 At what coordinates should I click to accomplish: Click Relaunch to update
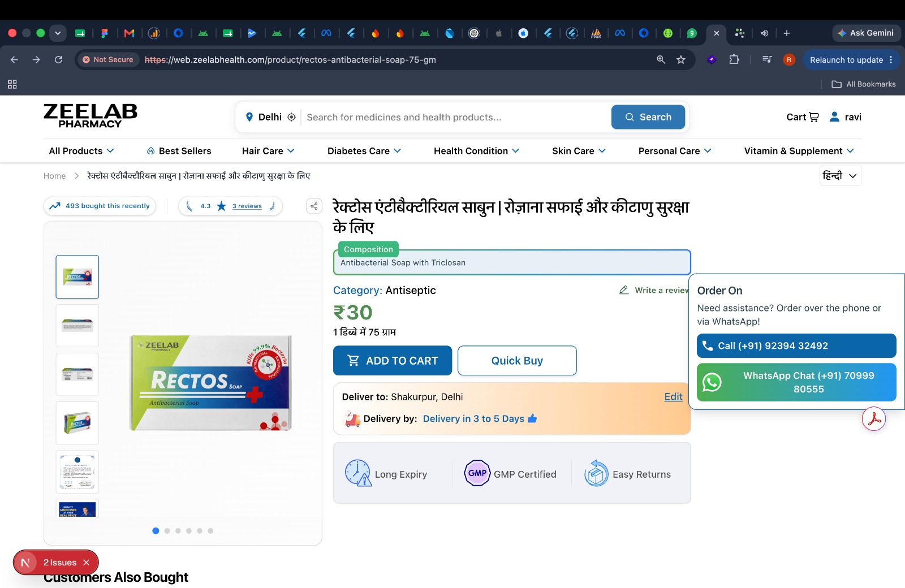[x=846, y=59]
